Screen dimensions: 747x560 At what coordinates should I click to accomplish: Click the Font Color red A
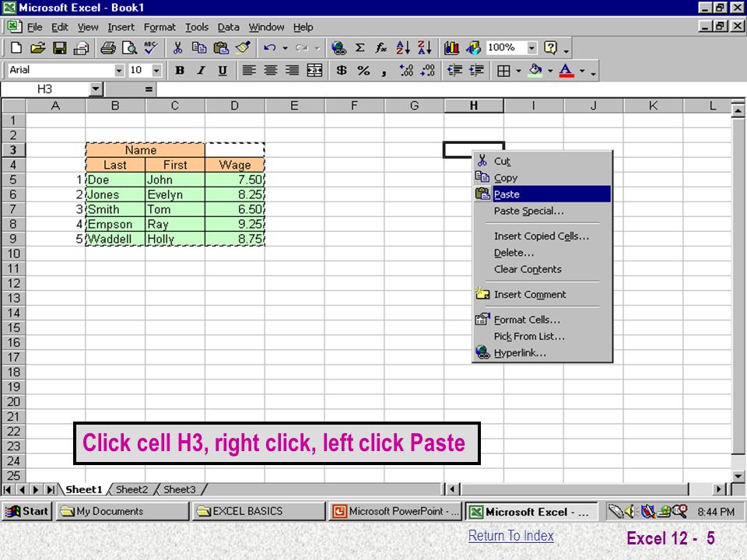566,71
